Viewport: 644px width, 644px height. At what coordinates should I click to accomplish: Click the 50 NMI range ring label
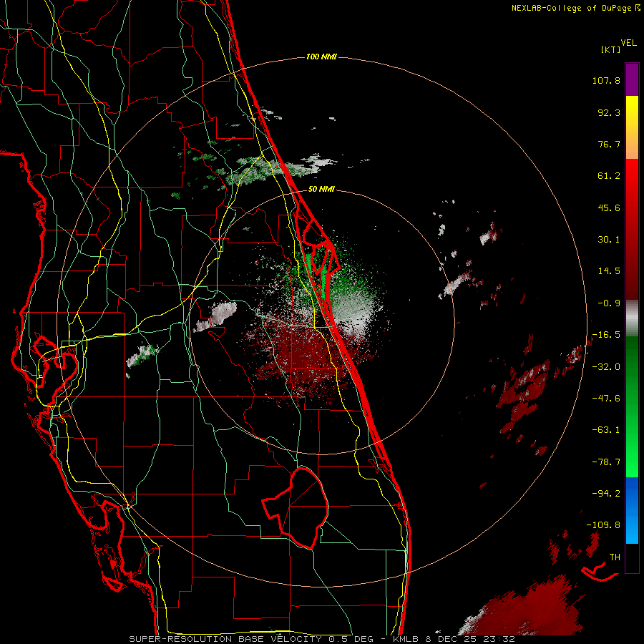point(321,189)
